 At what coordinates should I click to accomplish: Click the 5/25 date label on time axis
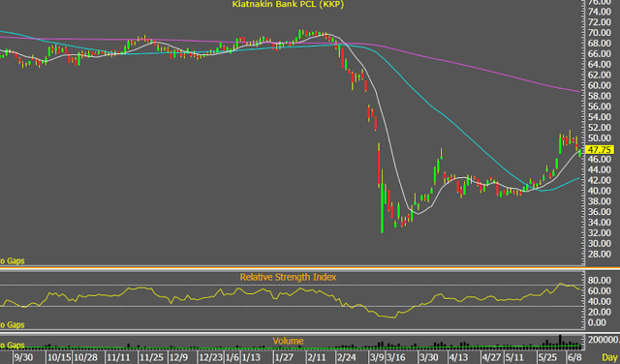547,357
